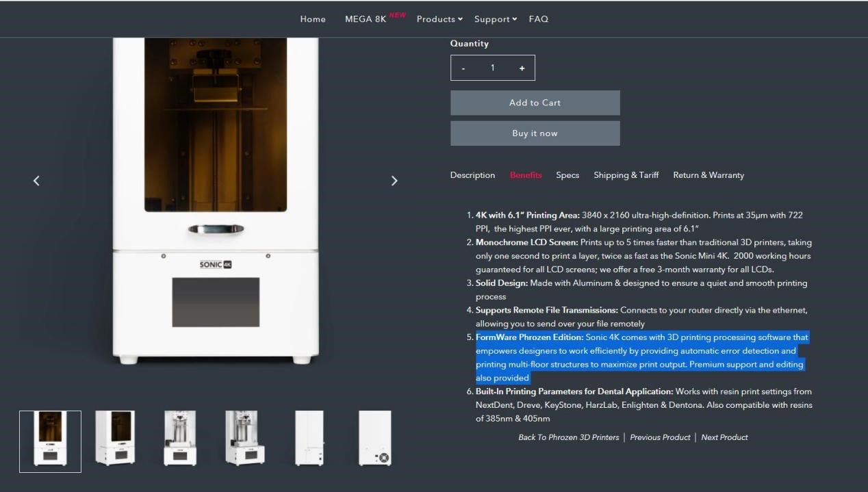Click the 'Solid Design' heading text
This screenshot has height=492, width=868.
tap(502, 283)
